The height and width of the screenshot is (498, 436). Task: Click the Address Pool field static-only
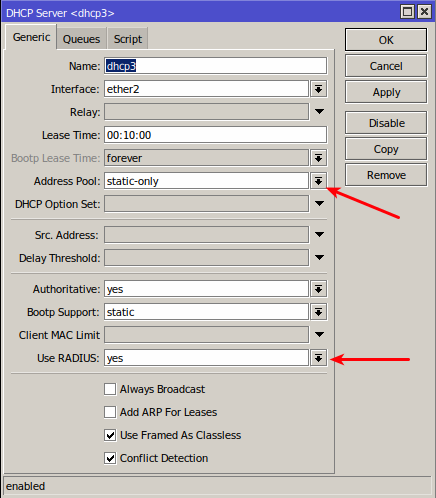206,181
